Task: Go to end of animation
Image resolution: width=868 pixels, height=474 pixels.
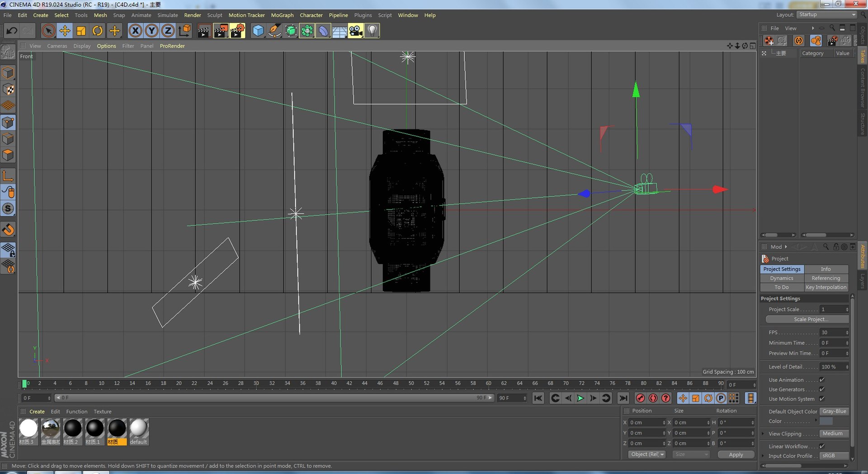Action: point(623,398)
